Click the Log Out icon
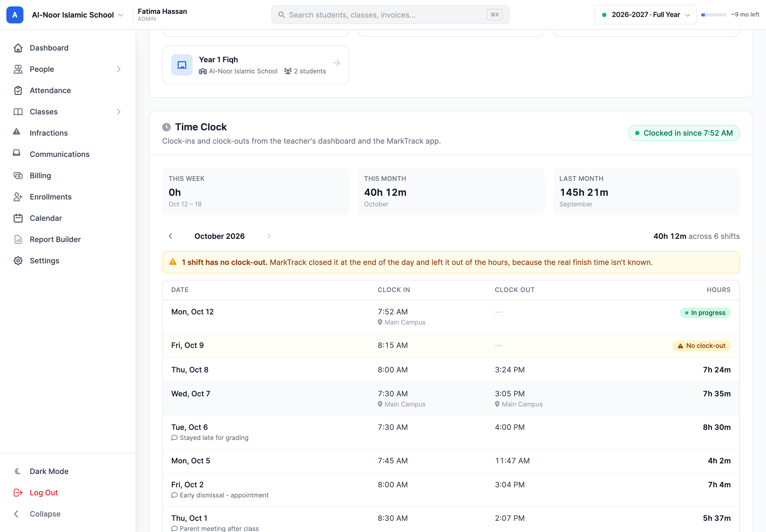 point(18,493)
